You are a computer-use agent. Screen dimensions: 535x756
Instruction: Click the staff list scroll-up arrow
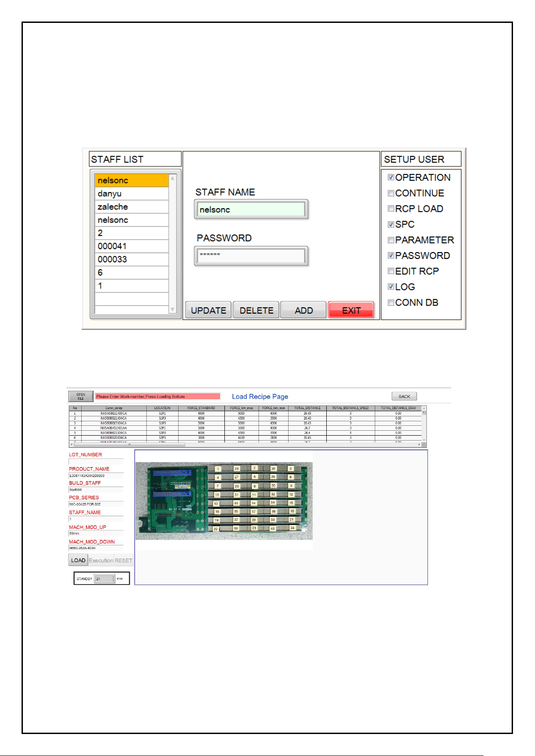click(x=172, y=178)
